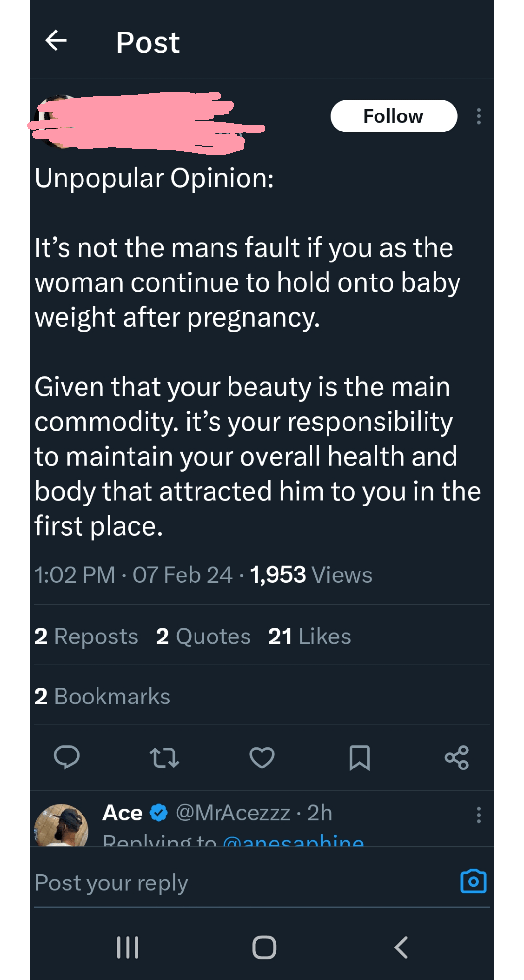Tap the verified badge next to Ace
The width and height of the screenshot is (524, 980).
coord(159,812)
